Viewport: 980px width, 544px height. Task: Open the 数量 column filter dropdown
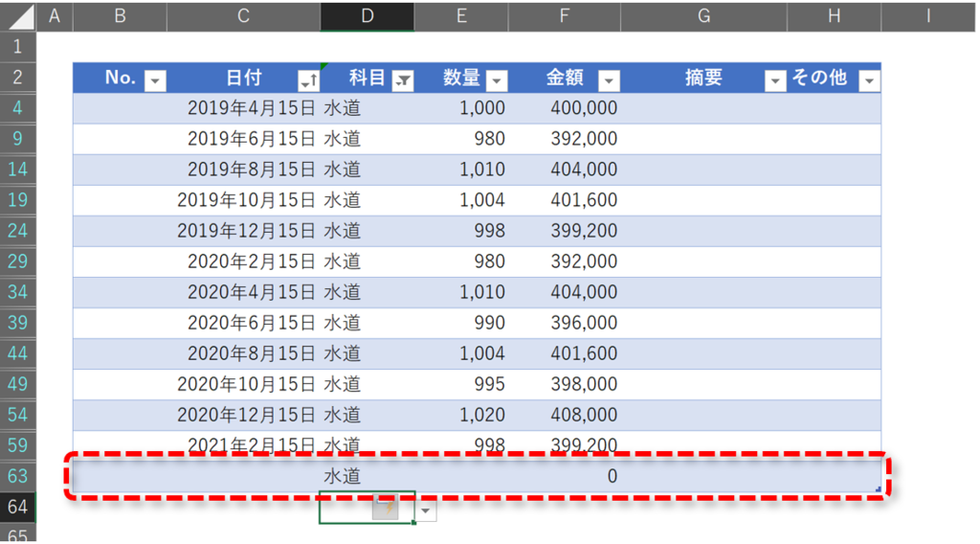click(497, 80)
